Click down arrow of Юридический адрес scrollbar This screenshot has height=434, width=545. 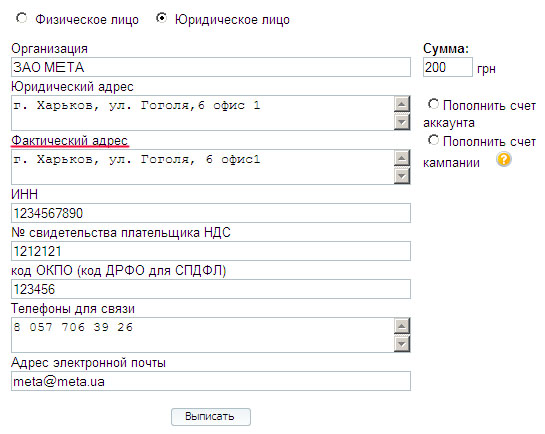(402, 122)
